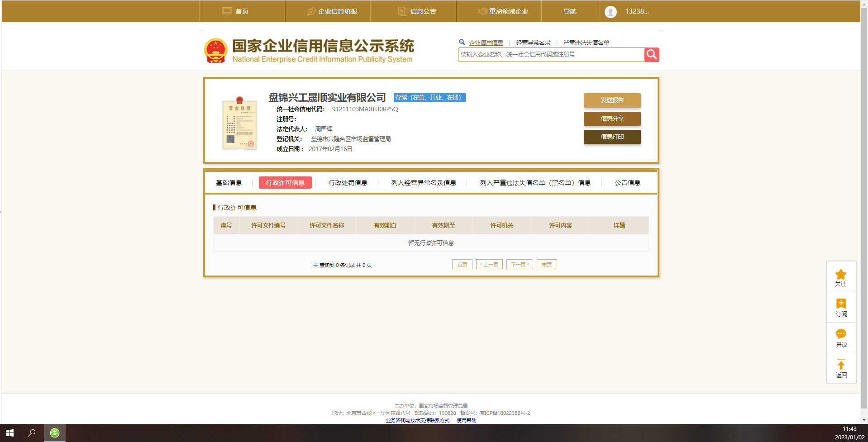The width and height of the screenshot is (868, 442).
Task: Open the 列入经营异常名录信息 tab
Action: click(424, 183)
